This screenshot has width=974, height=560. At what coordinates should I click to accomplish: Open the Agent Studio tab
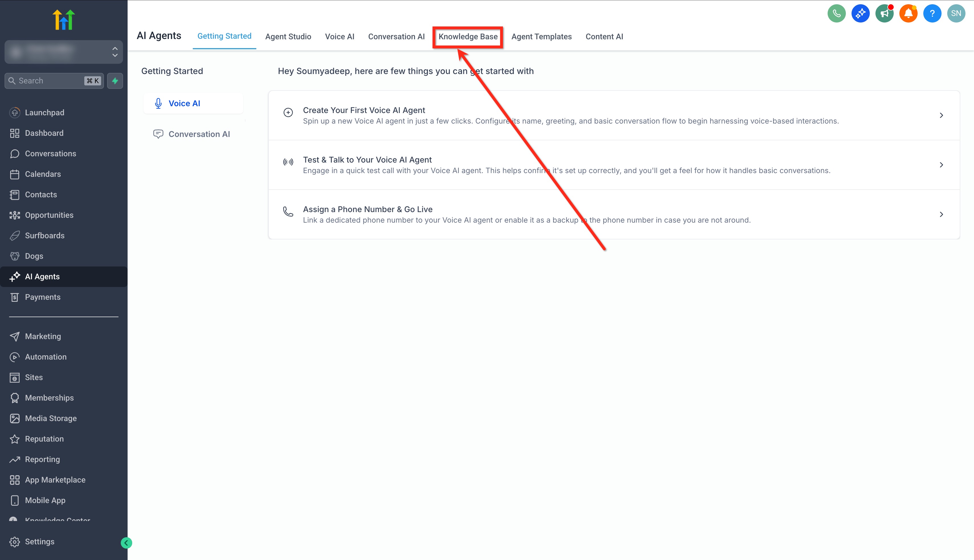click(x=288, y=36)
